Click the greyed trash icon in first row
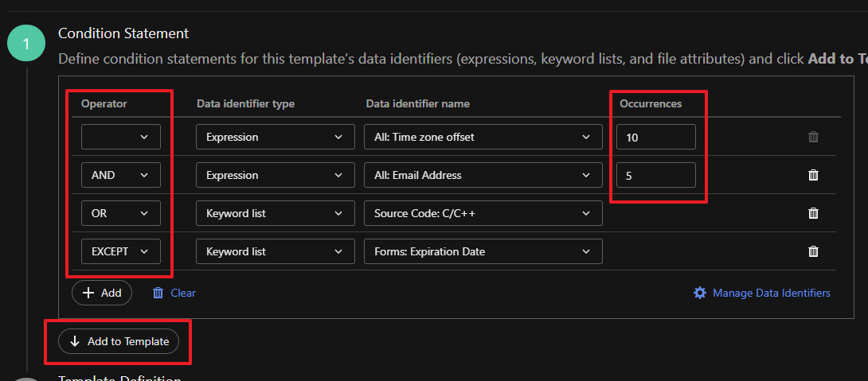This screenshot has height=381, width=868. pyautogui.click(x=813, y=137)
